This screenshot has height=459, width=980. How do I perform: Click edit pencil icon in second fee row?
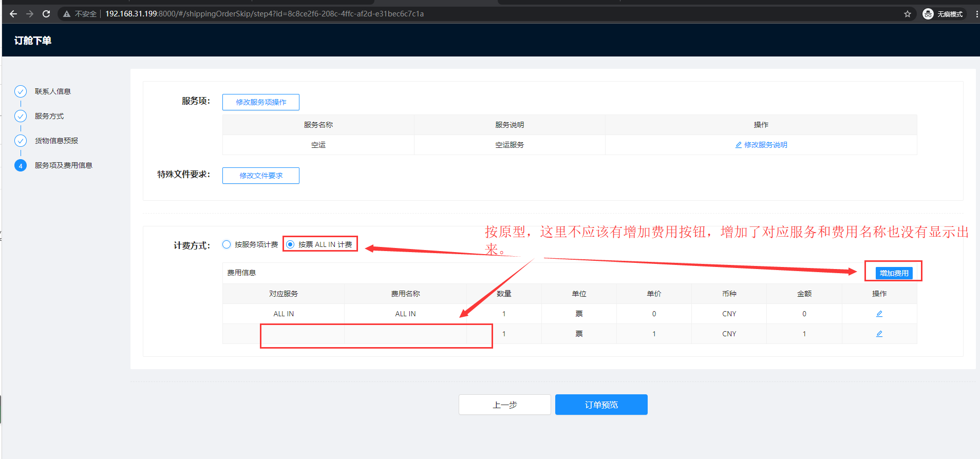pyautogui.click(x=879, y=334)
